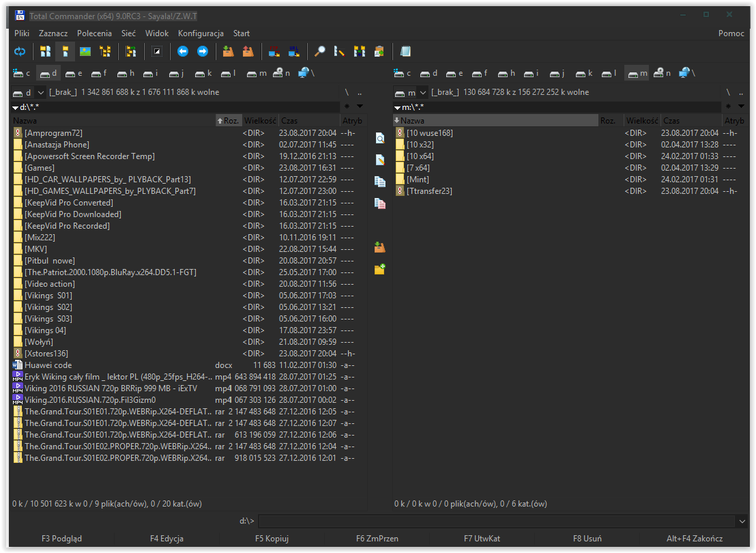Select drive f in the right drive bar
The height and width of the screenshot is (553, 756).
pyautogui.click(x=480, y=73)
